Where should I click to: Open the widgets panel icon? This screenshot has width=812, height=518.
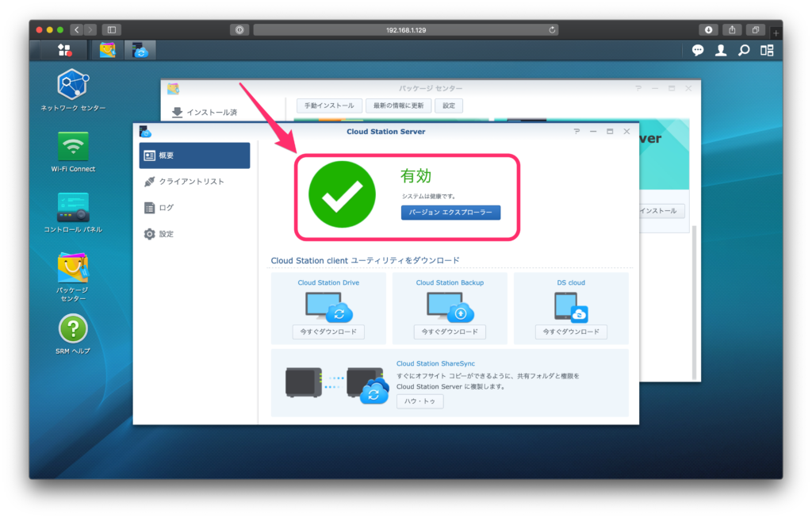click(767, 50)
